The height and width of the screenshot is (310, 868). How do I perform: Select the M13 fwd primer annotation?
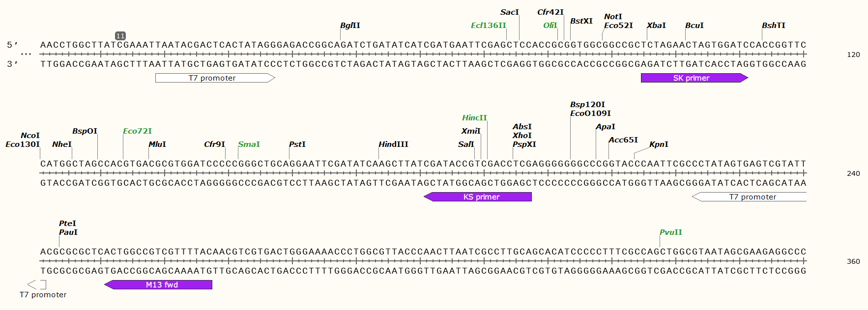click(158, 285)
